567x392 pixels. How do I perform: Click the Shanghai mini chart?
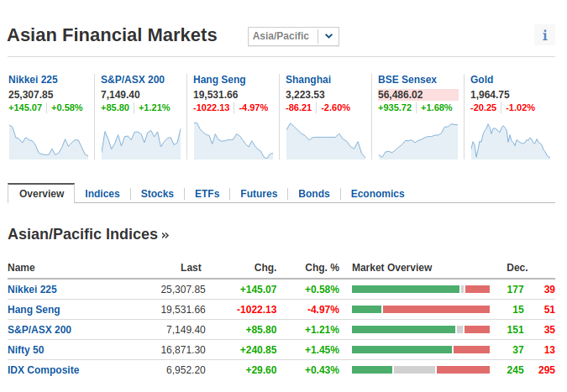(326, 141)
